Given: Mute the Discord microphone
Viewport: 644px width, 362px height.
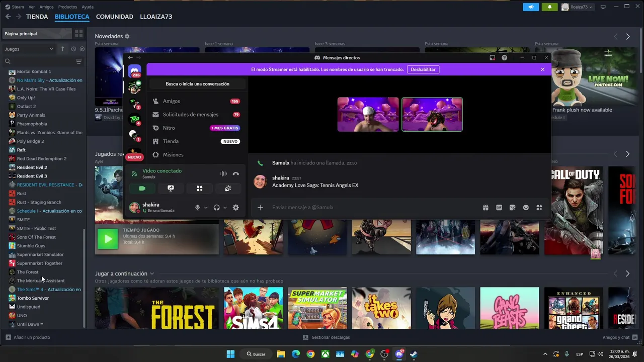Looking at the screenshot, I should (197, 207).
